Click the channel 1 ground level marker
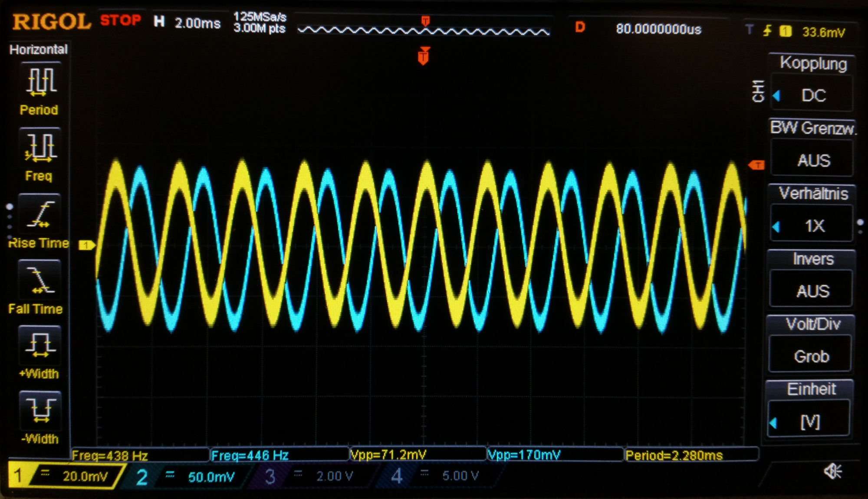Screen dimensions: 868x499 (x=86, y=245)
